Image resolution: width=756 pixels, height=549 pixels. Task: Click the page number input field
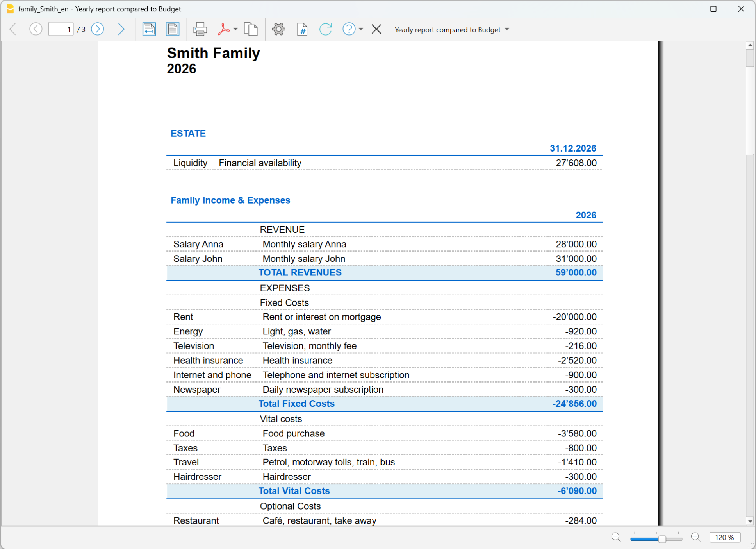pos(61,29)
